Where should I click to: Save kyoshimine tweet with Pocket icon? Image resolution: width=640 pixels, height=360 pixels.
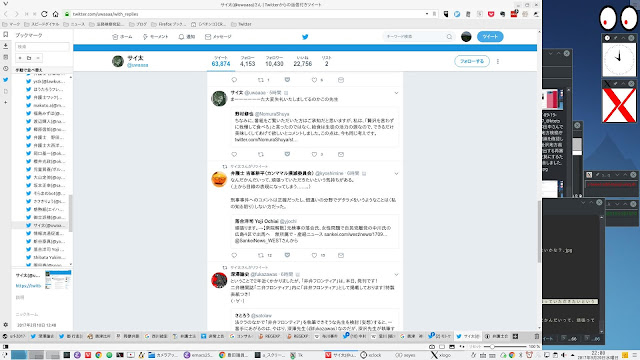287,255
